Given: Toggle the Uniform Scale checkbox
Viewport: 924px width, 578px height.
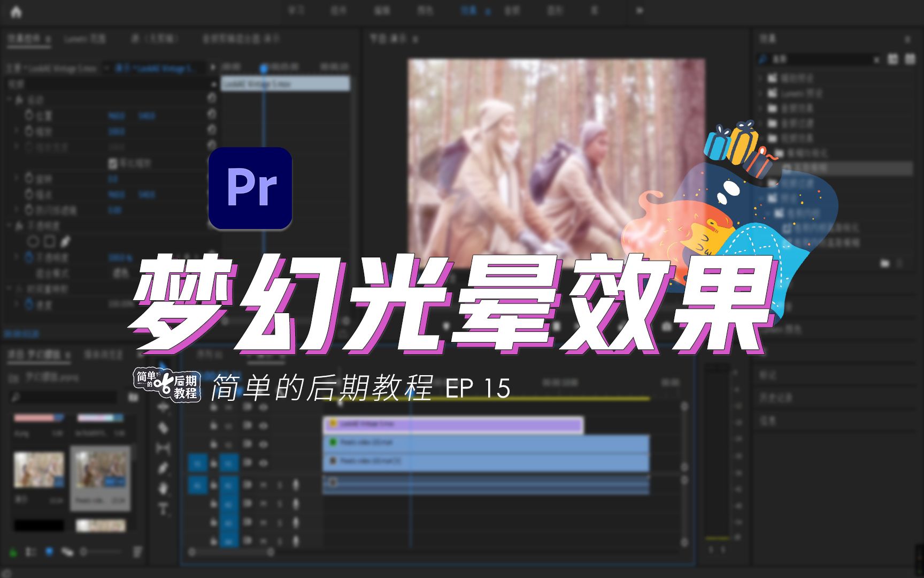Looking at the screenshot, I should pos(113,163).
